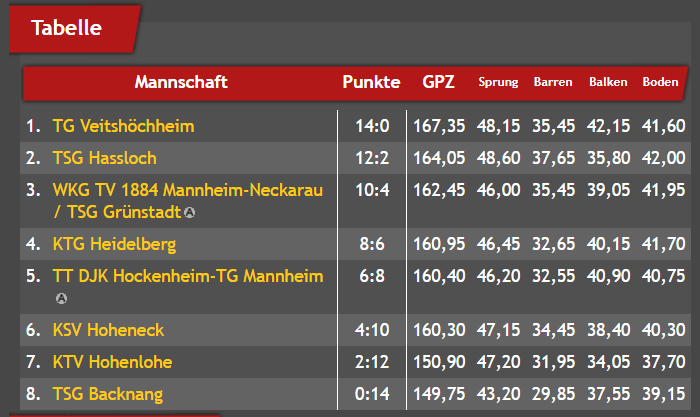The image size is (700, 417).
Task: Open the TSG Backnang team link
Action: coord(108,394)
